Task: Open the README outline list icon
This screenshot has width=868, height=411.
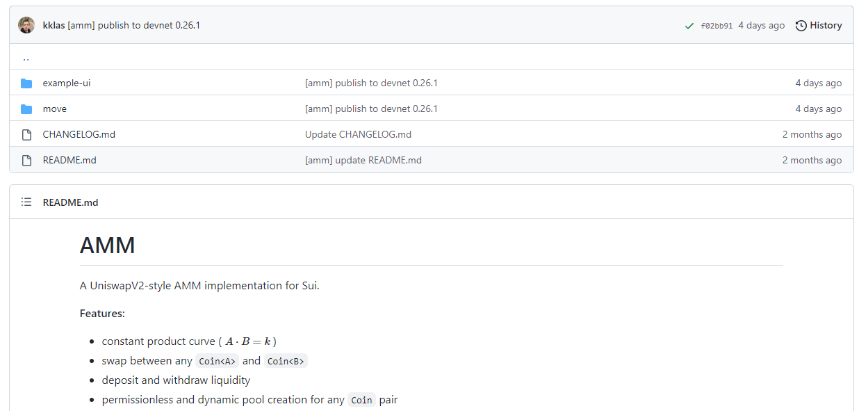Action: tap(26, 202)
